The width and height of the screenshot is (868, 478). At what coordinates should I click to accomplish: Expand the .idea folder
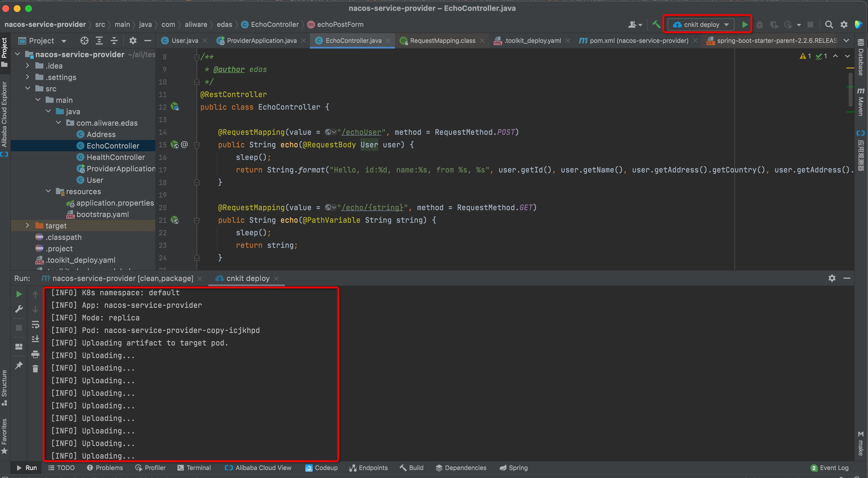(x=27, y=66)
